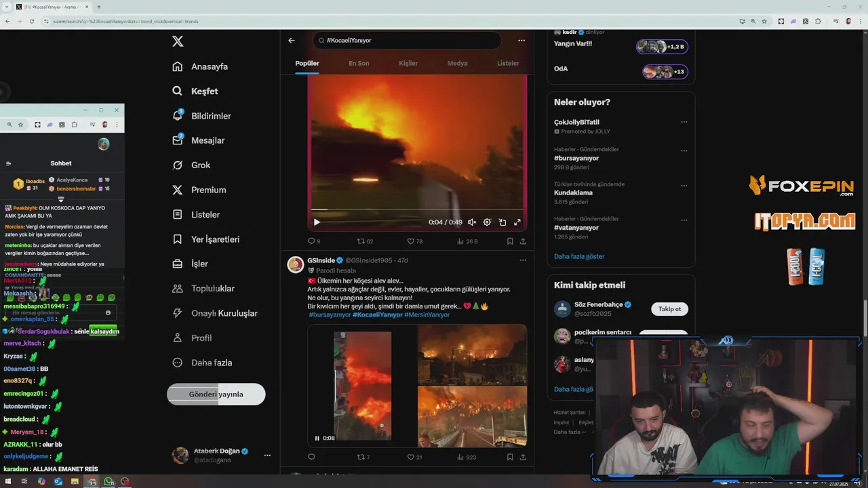Screen dimensions: 868x488
Task: Click the Listeler icon in sidebar
Action: pyautogui.click(x=178, y=214)
